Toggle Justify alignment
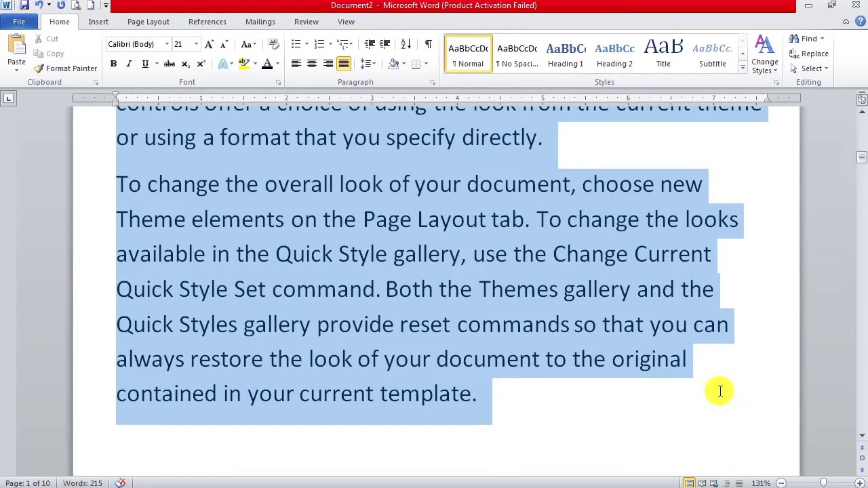 [x=344, y=64]
